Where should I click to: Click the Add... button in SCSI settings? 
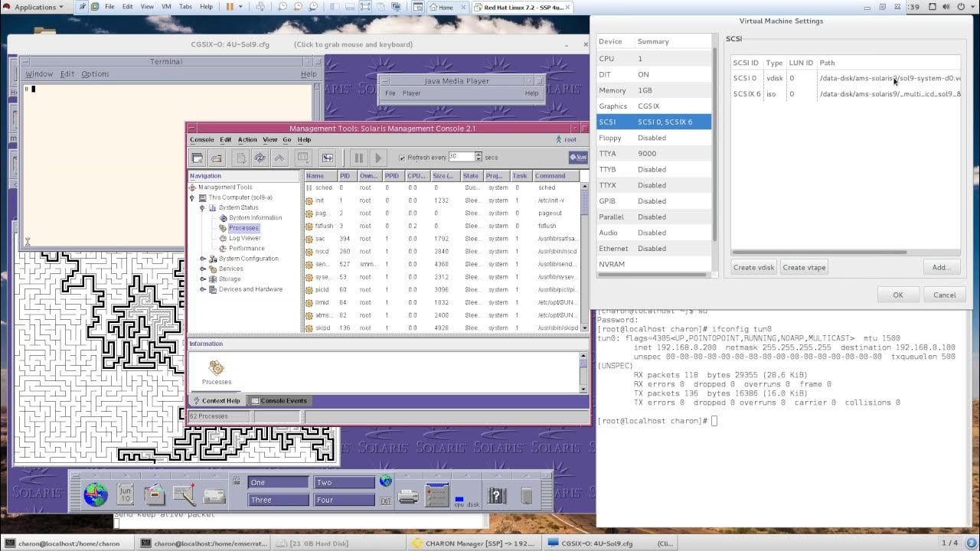(x=941, y=267)
